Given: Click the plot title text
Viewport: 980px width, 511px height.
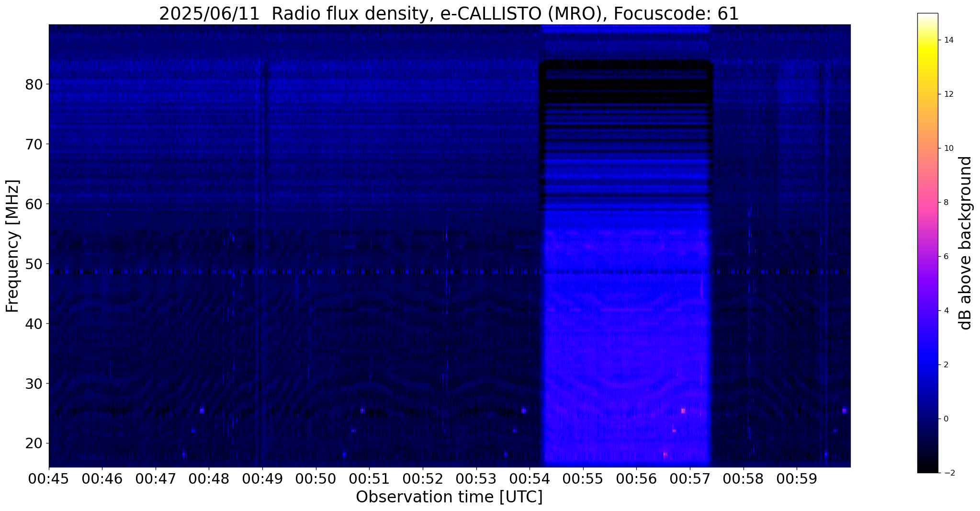Looking at the screenshot, I should 449,13.
